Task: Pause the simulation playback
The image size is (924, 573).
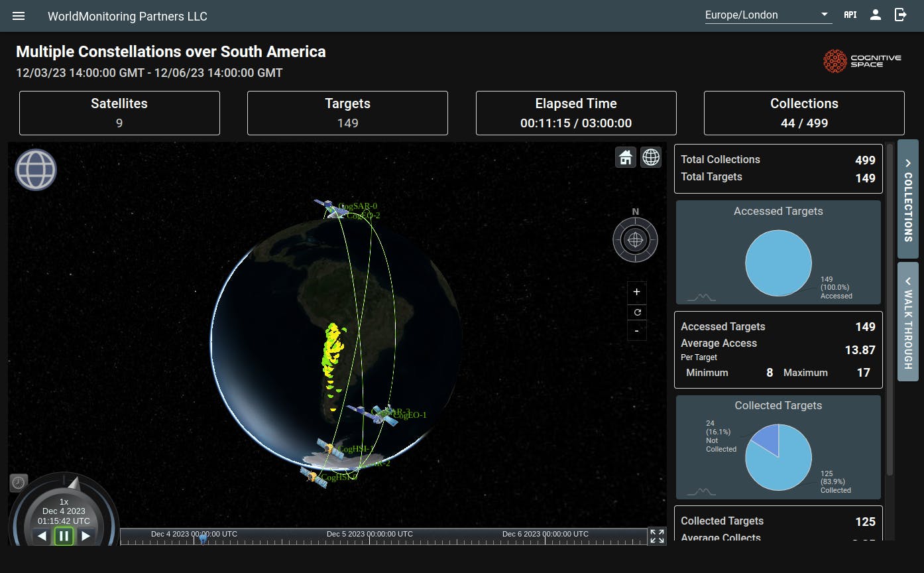Action: click(x=63, y=536)
